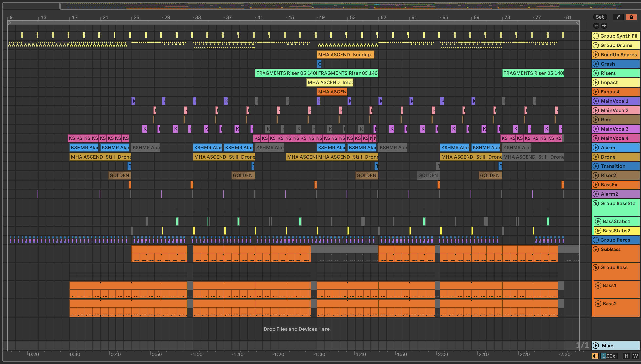The width and height of the screenshot is (641, 364).
Task: Click the waveform zoom icon beside 1.00x
Action: coord(595,356)
